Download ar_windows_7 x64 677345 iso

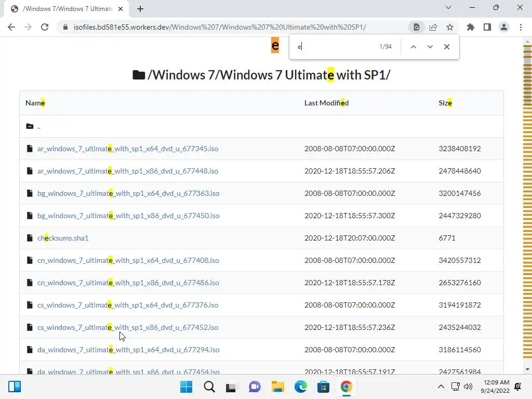[128, 149]
